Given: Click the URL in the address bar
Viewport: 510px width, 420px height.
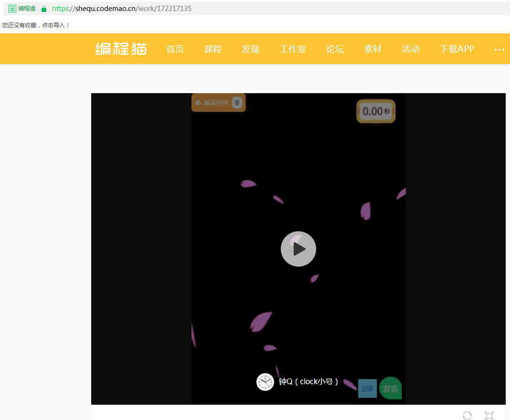Looking at the screenshot, I should 122,9.
